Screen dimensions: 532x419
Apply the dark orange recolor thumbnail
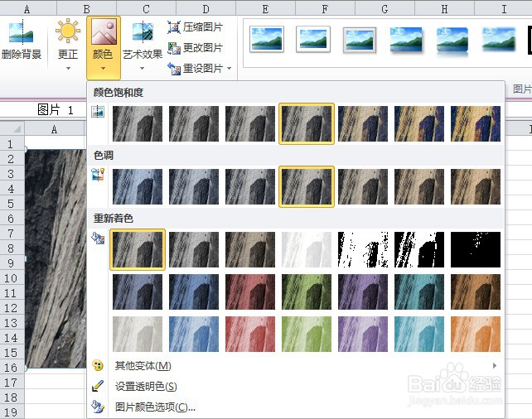pos(476,291)
